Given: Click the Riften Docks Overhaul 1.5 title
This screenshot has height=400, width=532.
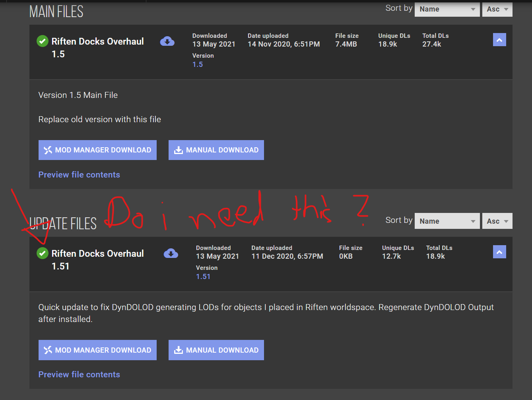Looking at the screenshot, I should [x=98, y=48].
